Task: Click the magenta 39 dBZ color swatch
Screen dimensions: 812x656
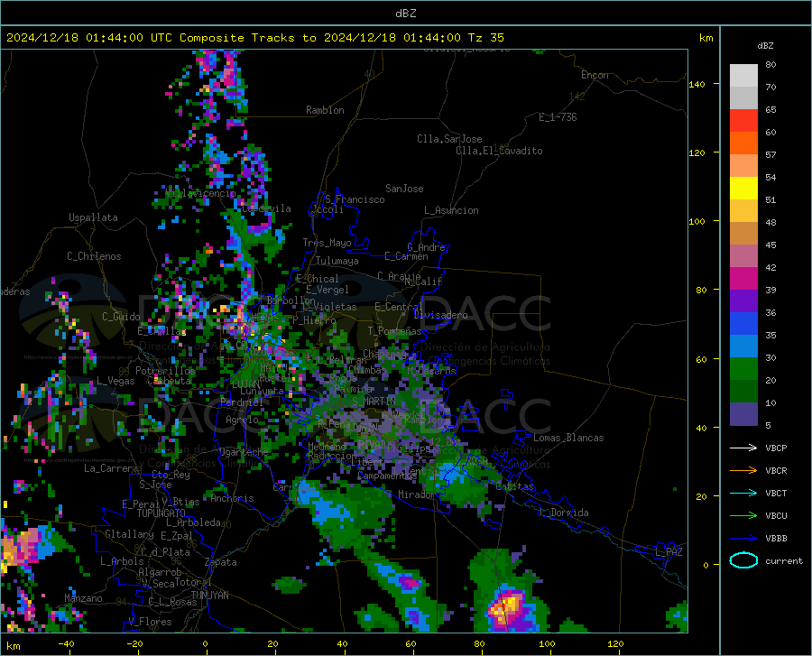Action: [x=743, y=279]
